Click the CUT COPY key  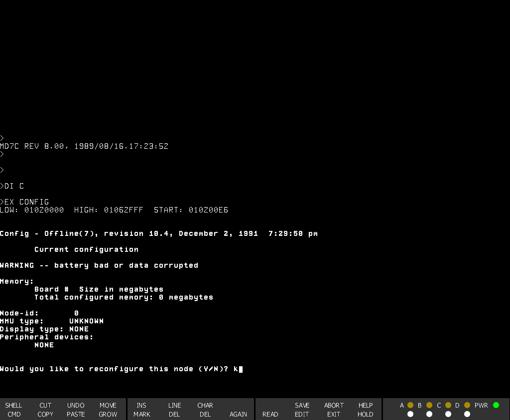point(45,410)
